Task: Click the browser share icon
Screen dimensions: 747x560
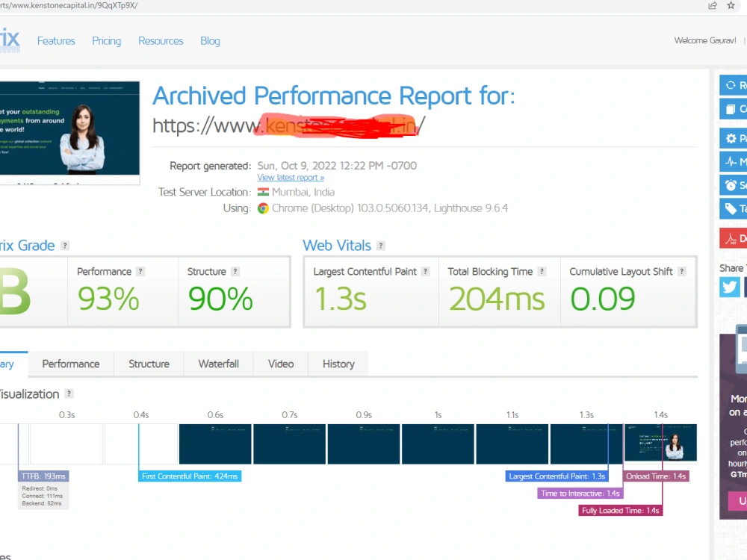Action: (x=713, y=6)
